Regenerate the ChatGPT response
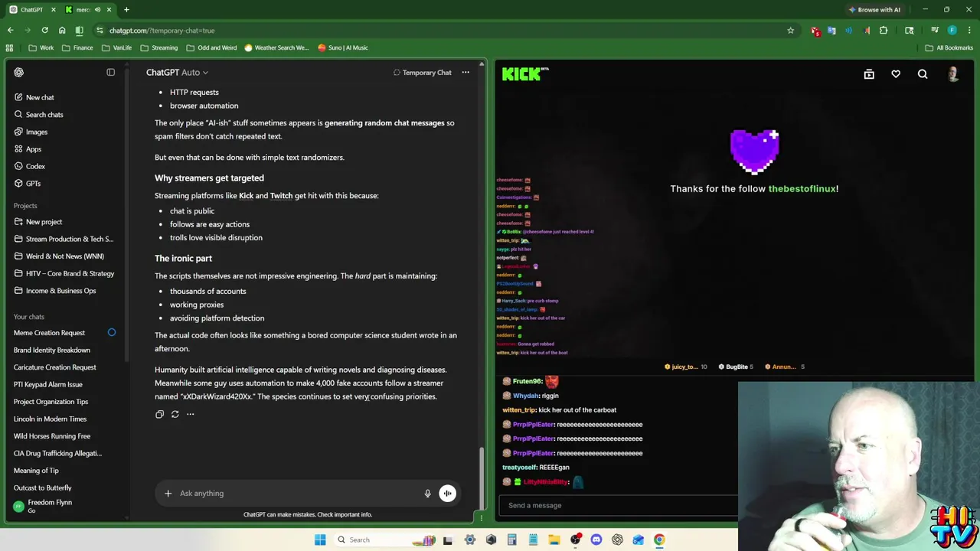 [x=175, y=414]
